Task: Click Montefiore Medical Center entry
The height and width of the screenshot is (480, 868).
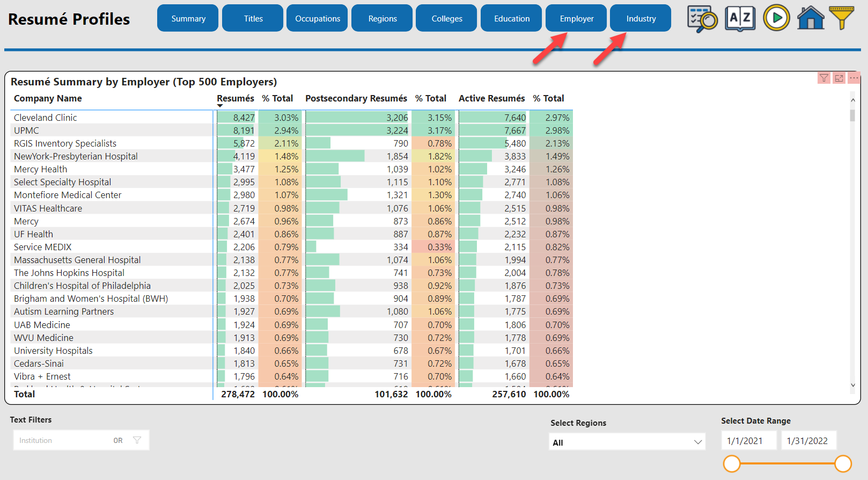Action: (68, 195)
